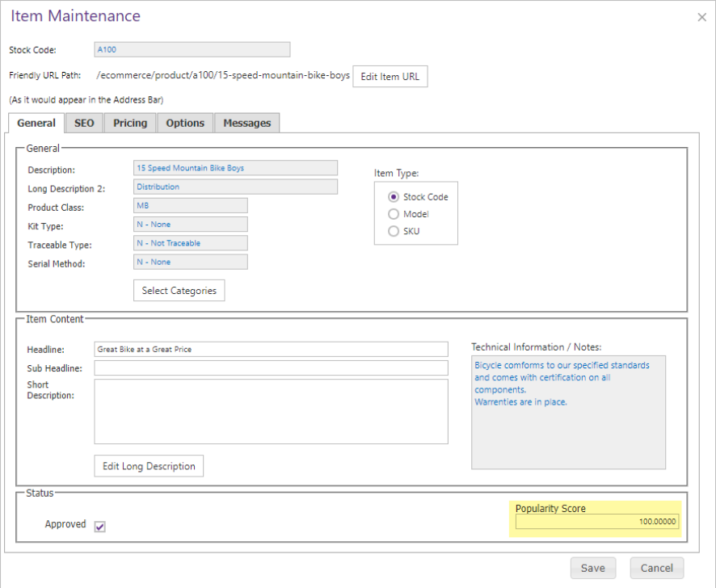This screenshot has width=716, height=588.
Task: Open the Edit Long Description editor
Action: (149, 466)
